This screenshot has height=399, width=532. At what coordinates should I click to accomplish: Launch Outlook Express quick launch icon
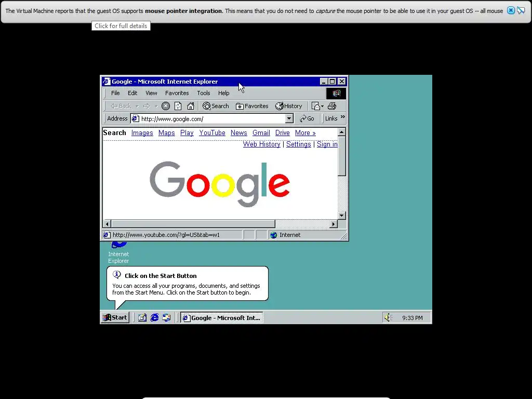tap(166, 317)
